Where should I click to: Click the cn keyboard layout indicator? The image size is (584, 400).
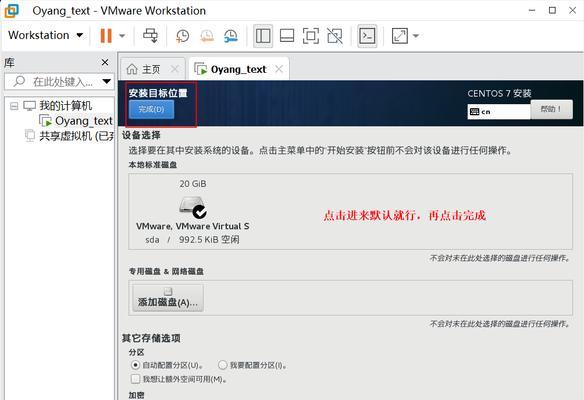[498, 112]
